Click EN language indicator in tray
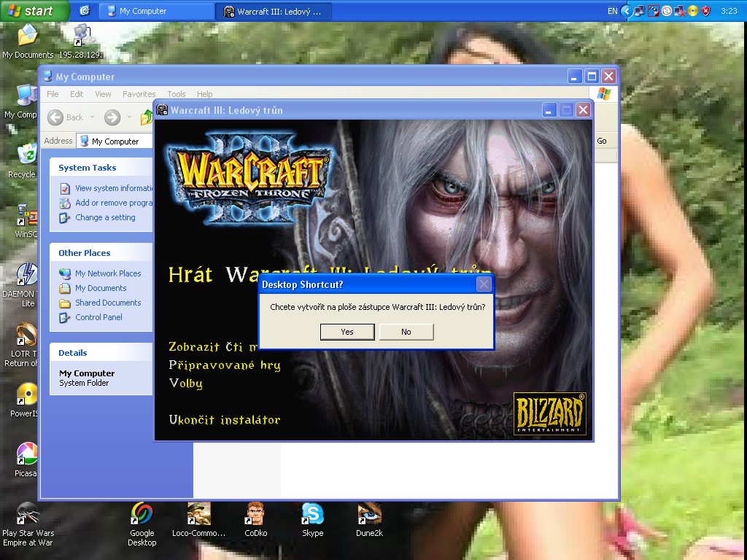This screenshot has width=747, height=560. [612, 11]
